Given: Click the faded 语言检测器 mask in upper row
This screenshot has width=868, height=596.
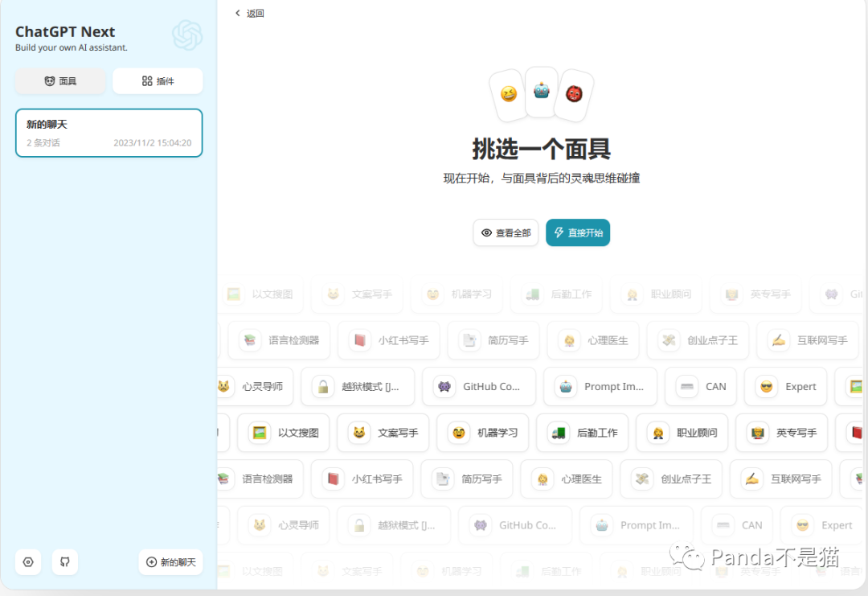Looking at the screenshot, I should (279, 340).
